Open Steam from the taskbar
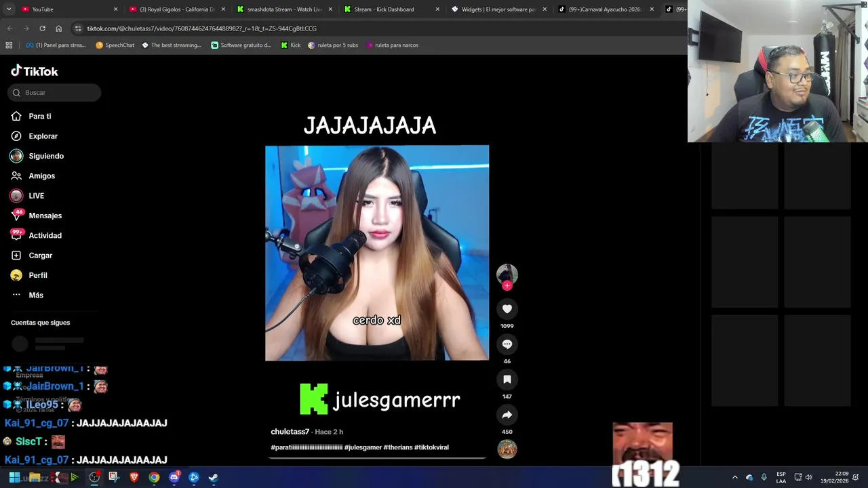 (x=213, y=477)
